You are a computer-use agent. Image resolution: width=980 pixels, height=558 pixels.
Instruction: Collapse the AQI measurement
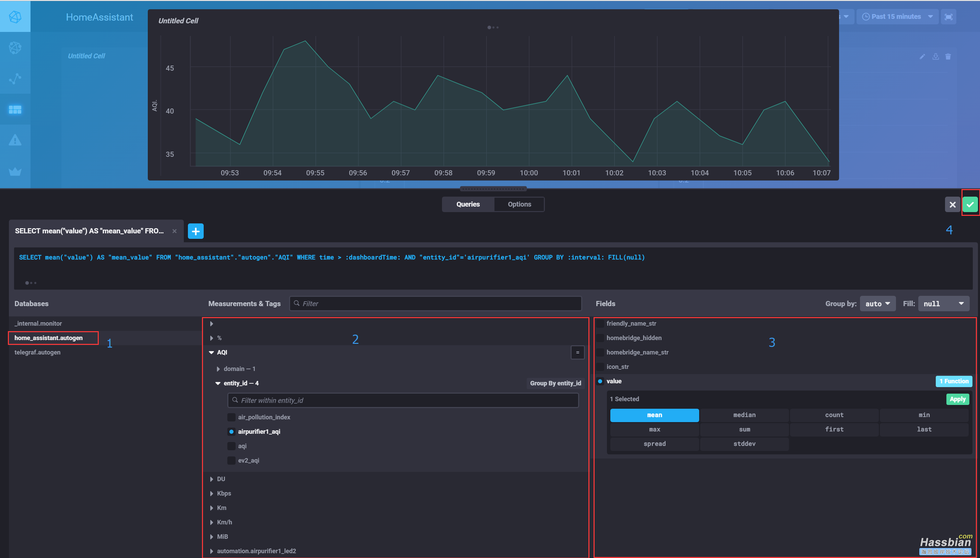coord(211,352)
